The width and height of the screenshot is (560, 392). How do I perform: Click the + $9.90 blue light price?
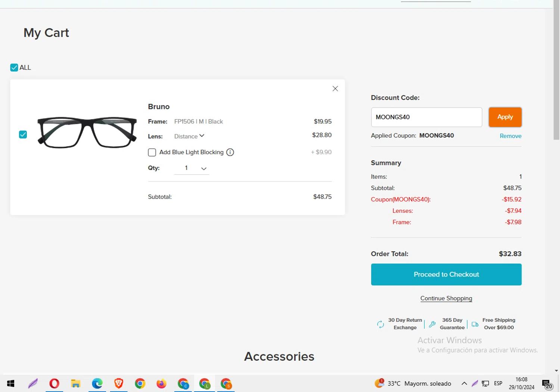[321, 152]
